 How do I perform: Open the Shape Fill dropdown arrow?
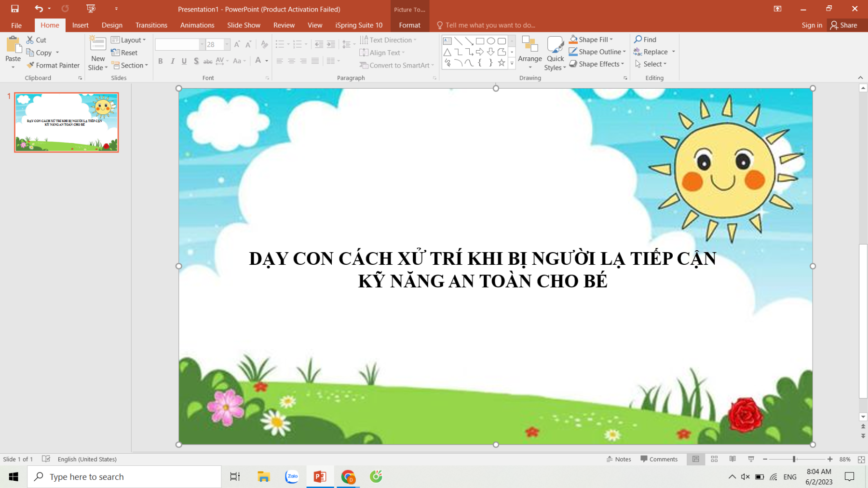point(611,40)
